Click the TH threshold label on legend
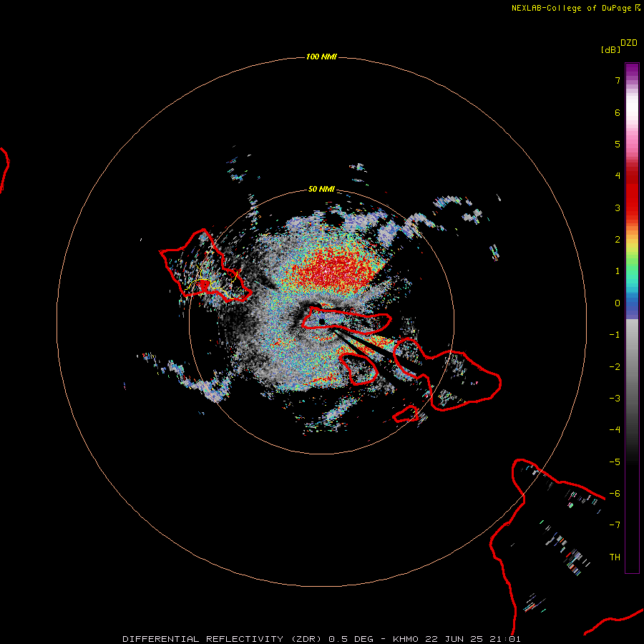Image resolution: width=644 pixels, height=644 pixels. 615,557
